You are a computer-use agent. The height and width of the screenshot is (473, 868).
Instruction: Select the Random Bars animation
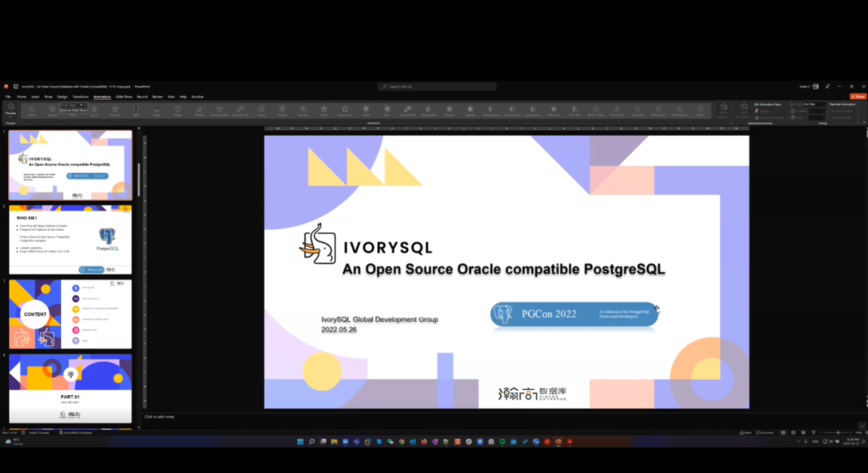219,111
